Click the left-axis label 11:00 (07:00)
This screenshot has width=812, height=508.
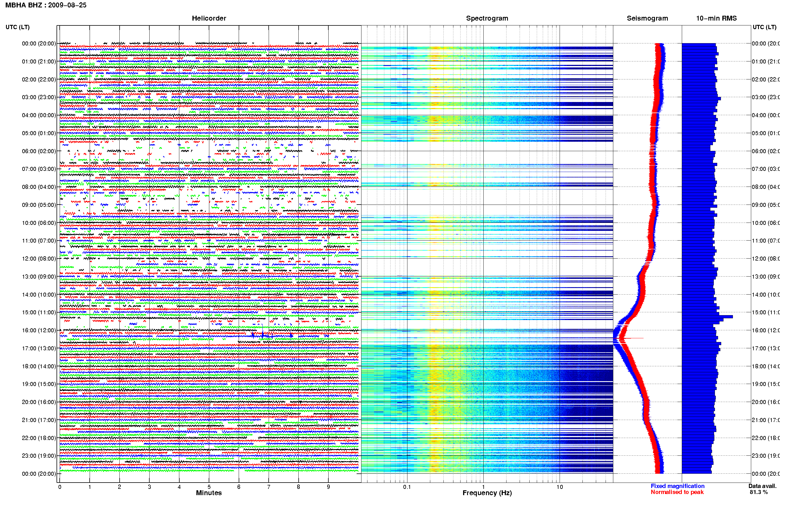pyautogui.click(x=39, y=241)
